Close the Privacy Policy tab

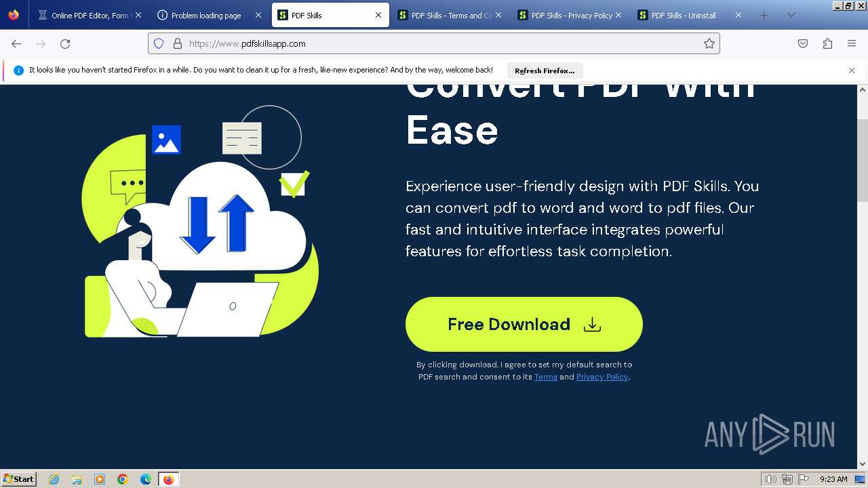(x=618, y=15)
